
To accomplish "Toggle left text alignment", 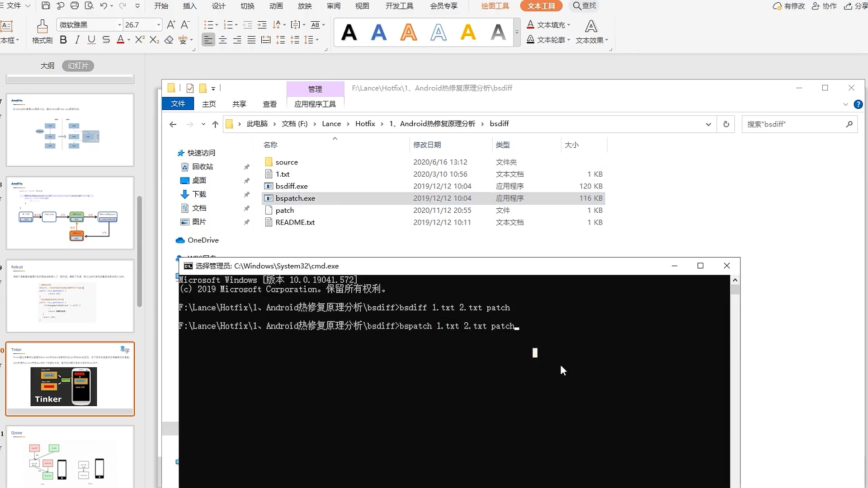I will (208, 40).
